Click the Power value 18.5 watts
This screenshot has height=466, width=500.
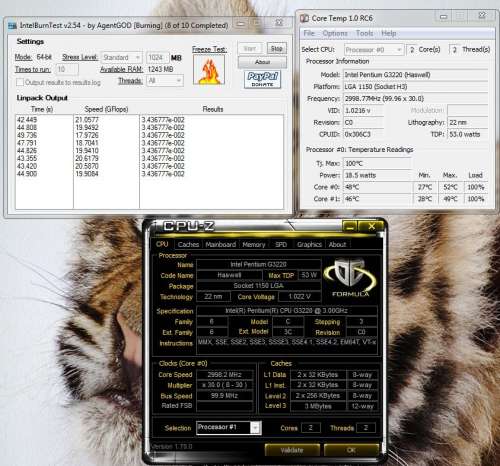pos(378,175)
